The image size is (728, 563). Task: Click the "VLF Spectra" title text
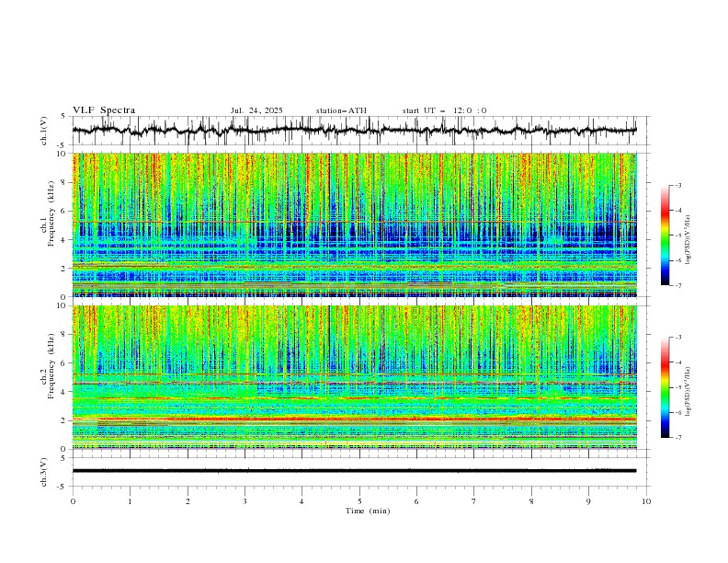104,110
